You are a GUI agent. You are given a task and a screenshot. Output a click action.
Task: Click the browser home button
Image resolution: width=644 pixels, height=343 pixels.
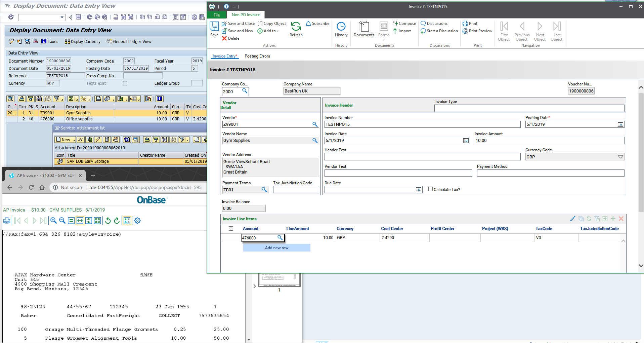(x=42, y=187)
